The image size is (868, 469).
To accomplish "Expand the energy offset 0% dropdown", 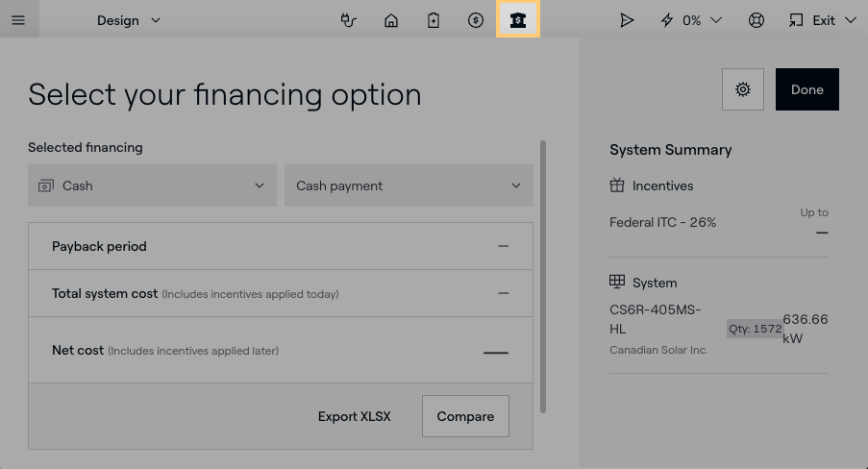I will click(x=691, y=20).
